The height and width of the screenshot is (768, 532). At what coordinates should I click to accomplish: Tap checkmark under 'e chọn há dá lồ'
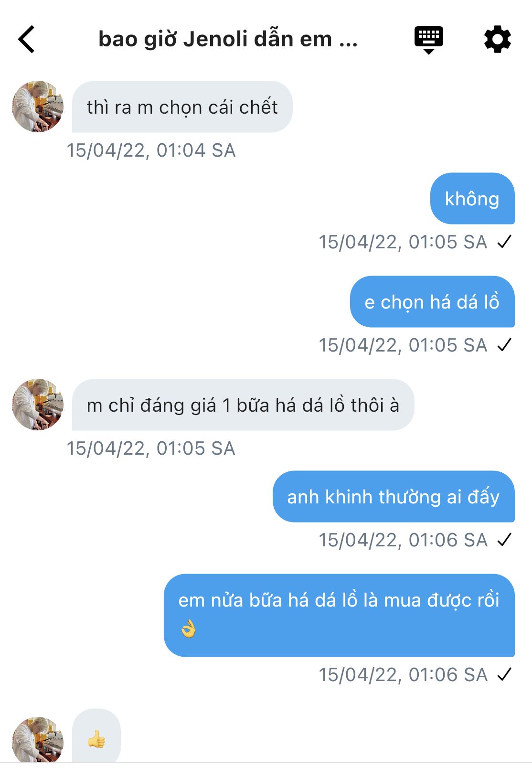tap(504, 345)
